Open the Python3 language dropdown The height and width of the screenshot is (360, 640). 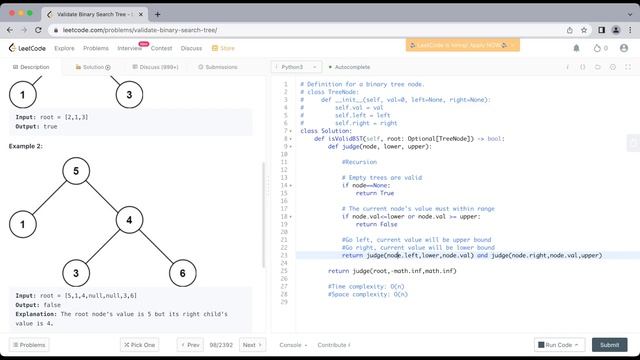click(x=296, y=67)
